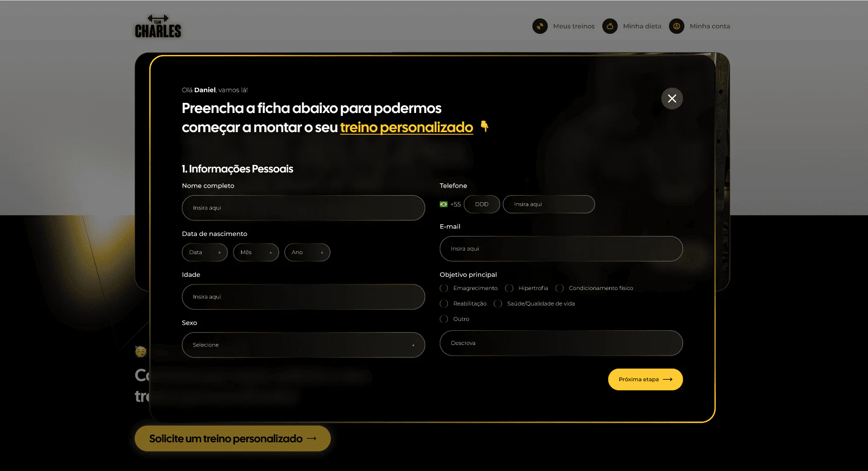This screenshot has width=868, height=471.
Task: Click the pointing-down hand emoji
Action: [x=484, y=126]
